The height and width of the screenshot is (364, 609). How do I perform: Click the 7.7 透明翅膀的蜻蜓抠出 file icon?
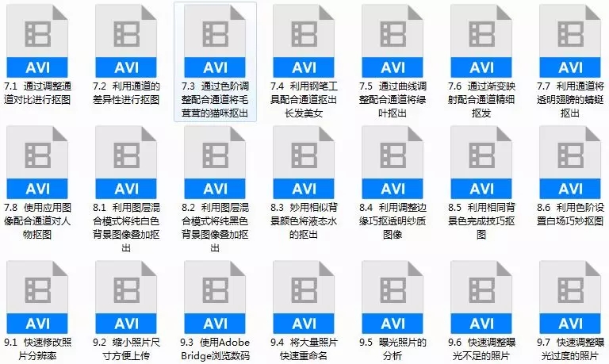click(x=570, y=41)
